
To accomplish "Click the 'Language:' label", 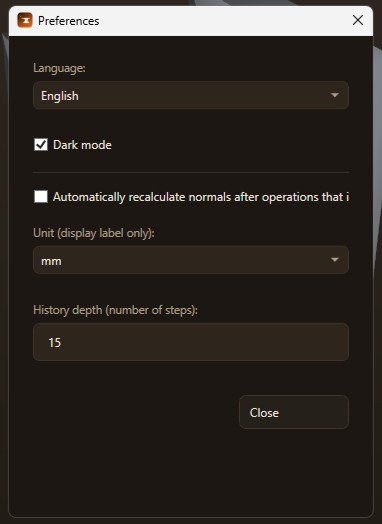I will pyautogui.click(x=59, y=68).
